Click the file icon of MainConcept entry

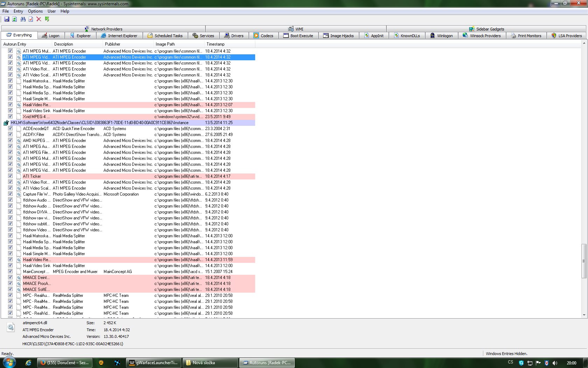pyautogui.click(x=19, y=272)
